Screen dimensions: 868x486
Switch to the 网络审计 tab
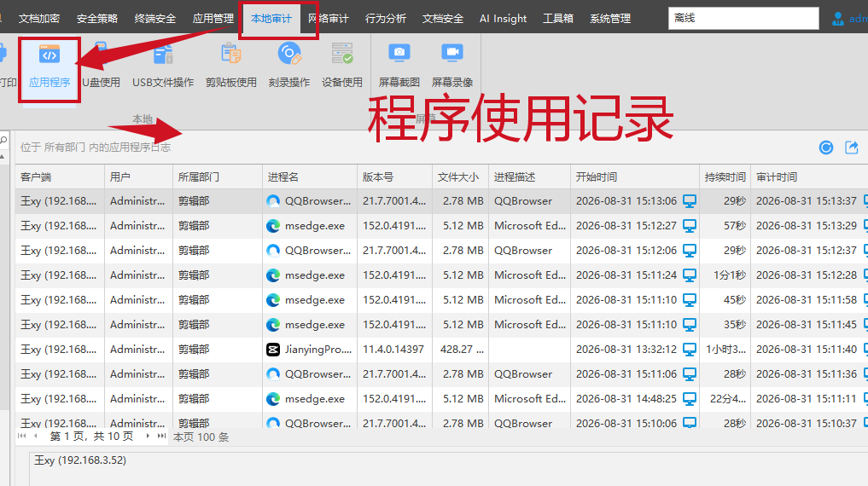(x=329, y=19)
